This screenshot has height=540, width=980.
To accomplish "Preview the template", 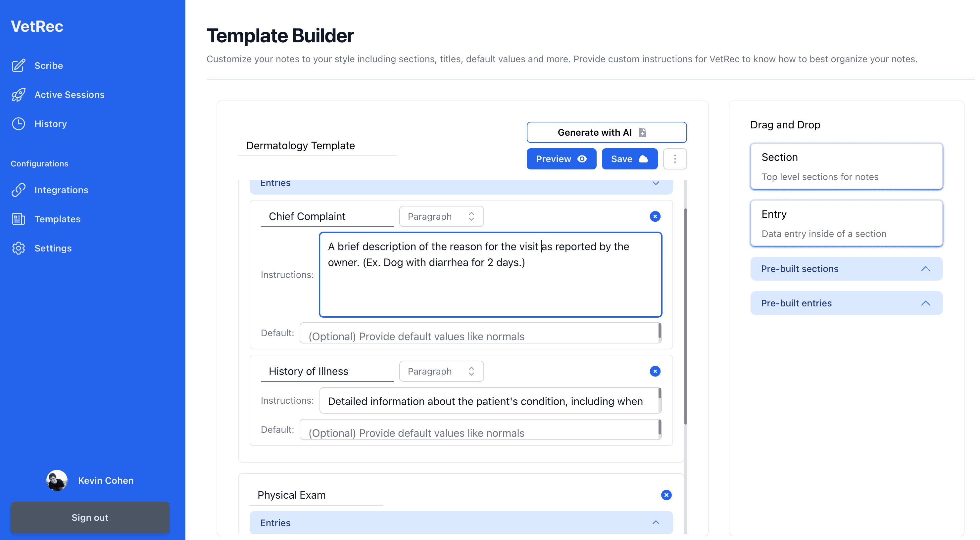I will pyautogui.click(x=561, y=159).
